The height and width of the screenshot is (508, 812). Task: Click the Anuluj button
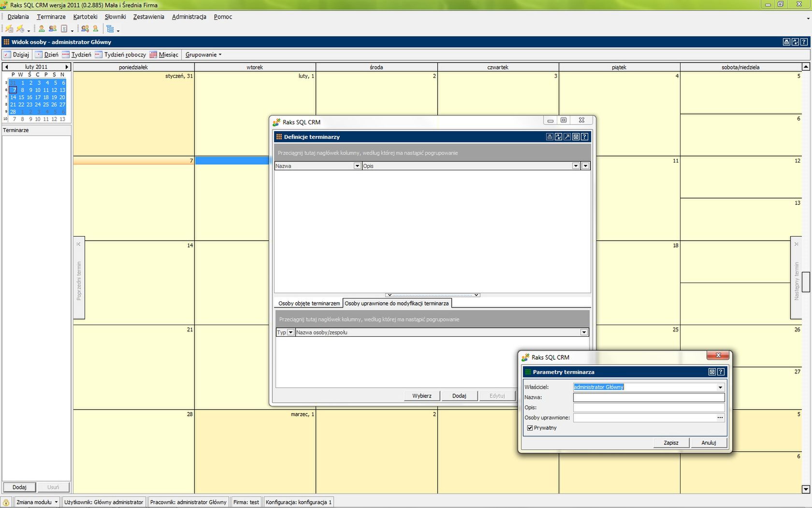709,443
